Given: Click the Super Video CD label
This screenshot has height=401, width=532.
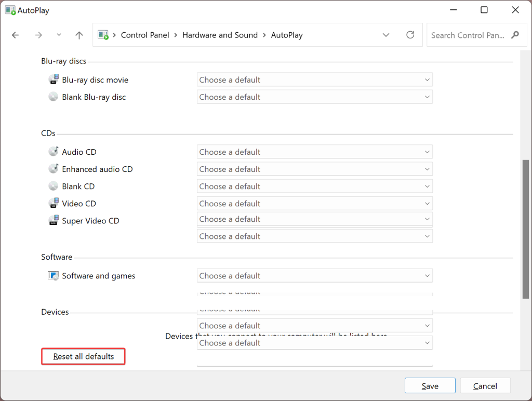Looking at the screenshot, I should click(x=90, y=221).
